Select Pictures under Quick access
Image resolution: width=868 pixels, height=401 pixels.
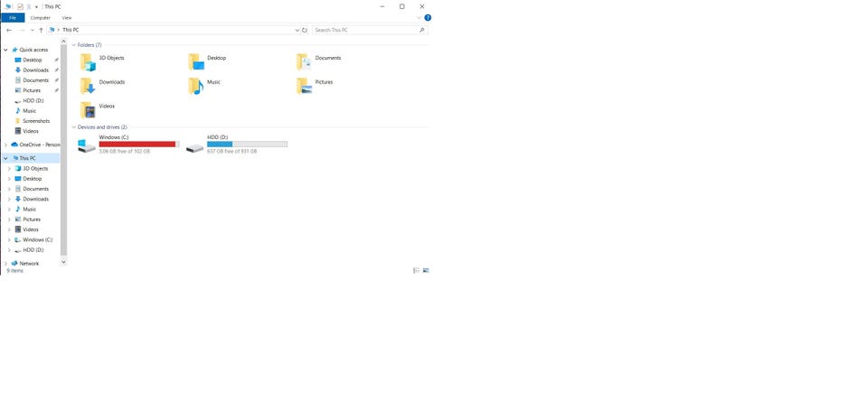coord(32,90)
